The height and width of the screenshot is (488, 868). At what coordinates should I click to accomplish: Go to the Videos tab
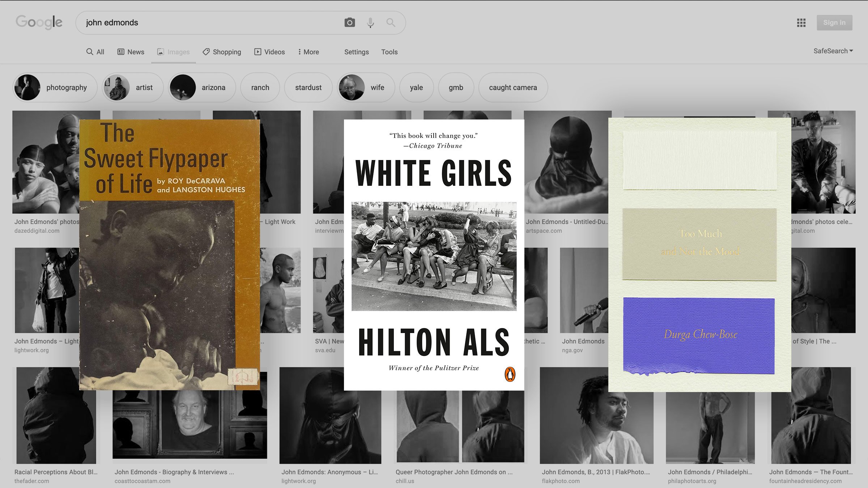tap(269, 52)
